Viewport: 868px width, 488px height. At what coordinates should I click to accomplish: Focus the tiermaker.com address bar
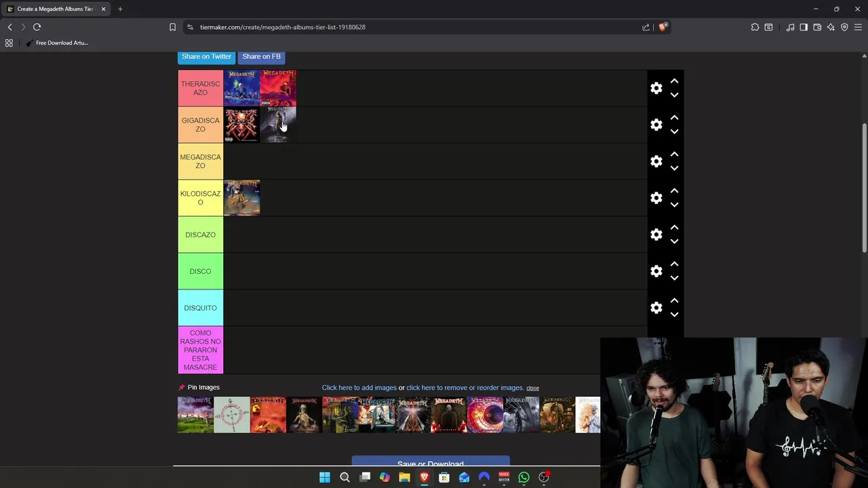click(414, 27)
